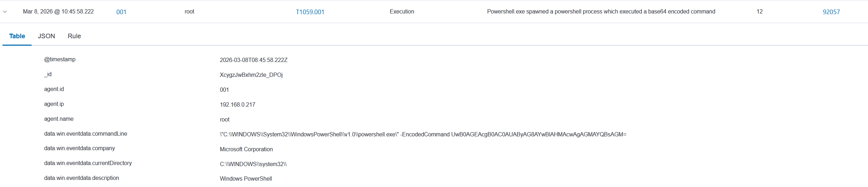Click the Mar 8, 2026 alert timestamp
This screenshot has width=868, height=187.
[58, 12]
